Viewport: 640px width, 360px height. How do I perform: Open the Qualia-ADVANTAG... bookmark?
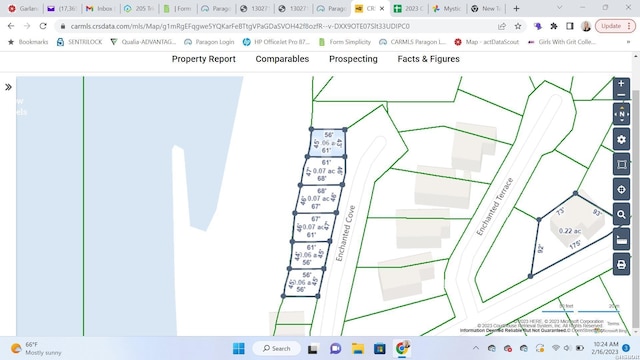[x=143, y=42]
